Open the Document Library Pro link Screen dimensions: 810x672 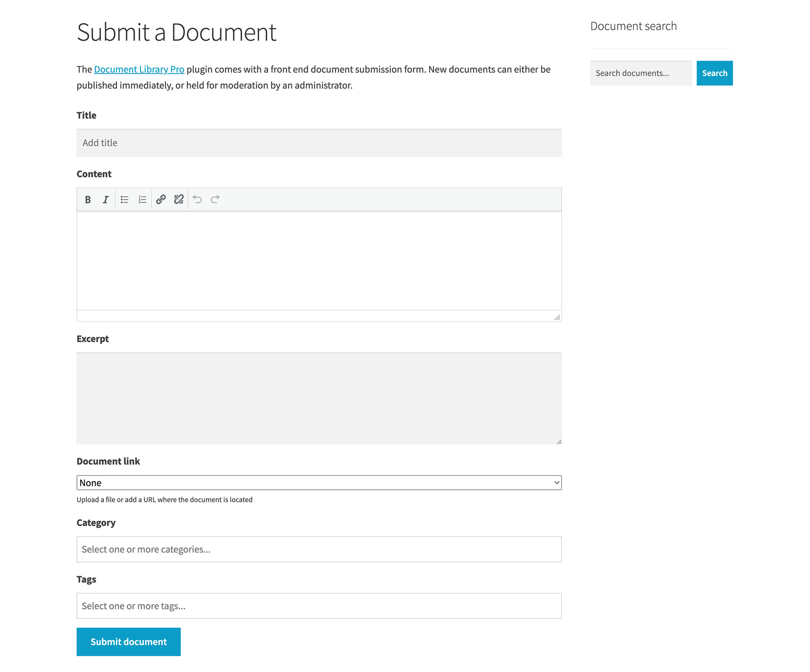(139, 70)
